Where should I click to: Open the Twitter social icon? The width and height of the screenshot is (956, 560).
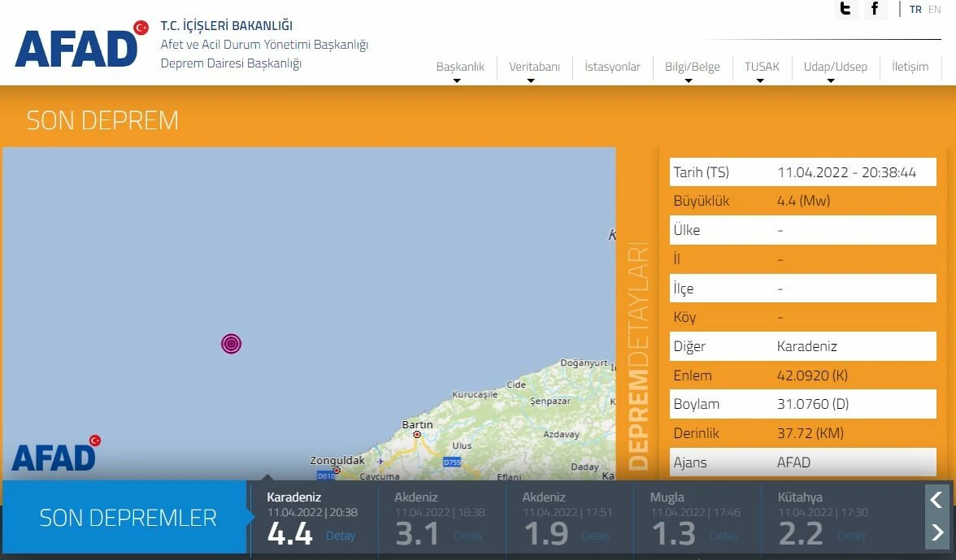(846, 9)
